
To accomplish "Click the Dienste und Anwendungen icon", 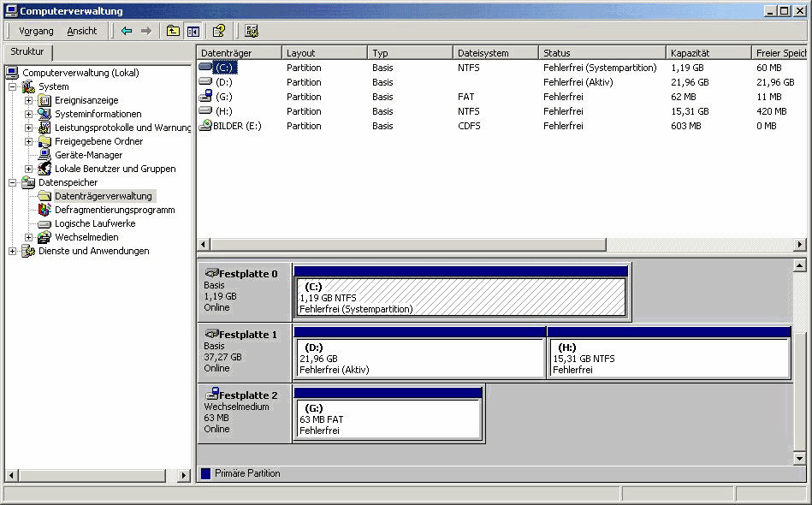I will (28, 251).
